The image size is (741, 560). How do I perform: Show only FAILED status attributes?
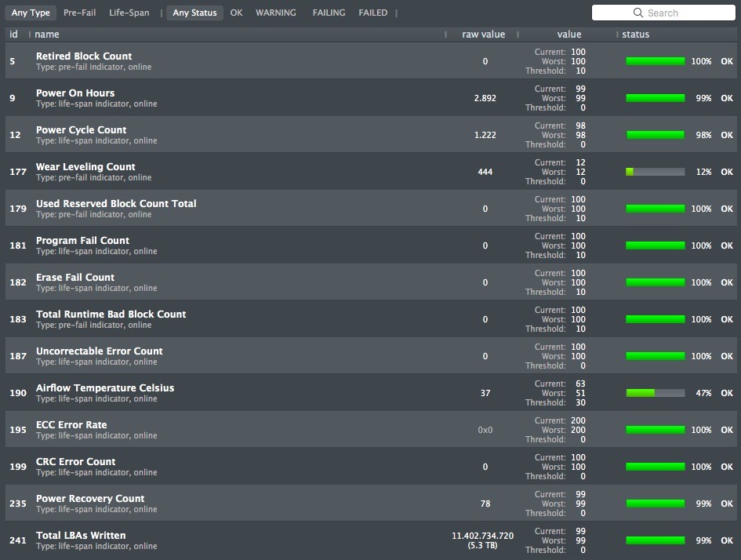[x=373, y=13]
